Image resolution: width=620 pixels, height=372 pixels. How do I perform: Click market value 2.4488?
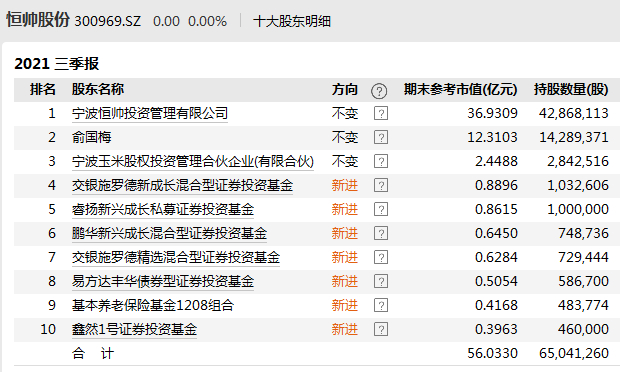pos(496,161)
